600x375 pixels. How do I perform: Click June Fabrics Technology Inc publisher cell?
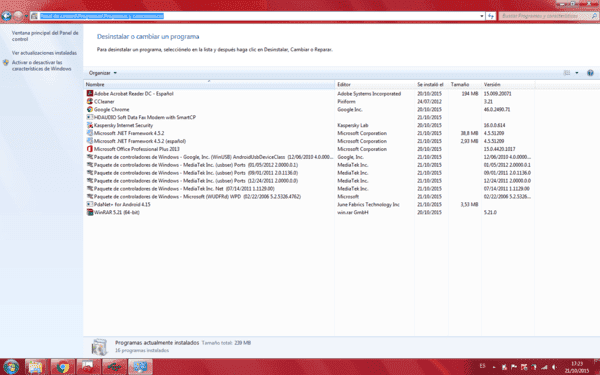tap(368, 204)
